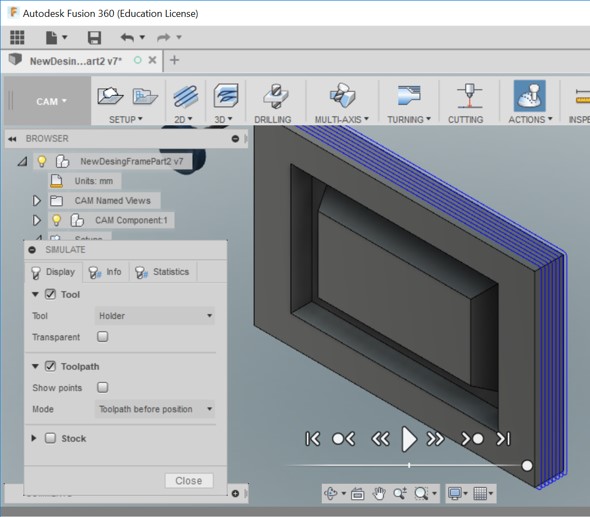Click the fast forward playback button

pyautogui.click(x=435, y=439)
